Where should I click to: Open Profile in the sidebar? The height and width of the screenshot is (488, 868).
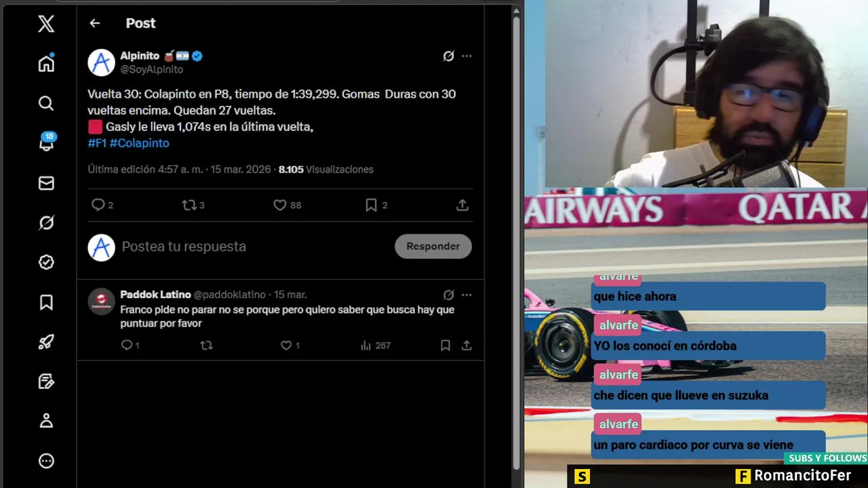click(46, 421)
